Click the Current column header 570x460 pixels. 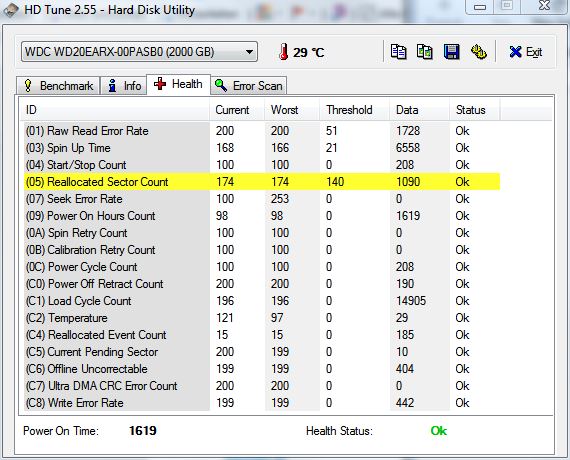tap(237, 110)
